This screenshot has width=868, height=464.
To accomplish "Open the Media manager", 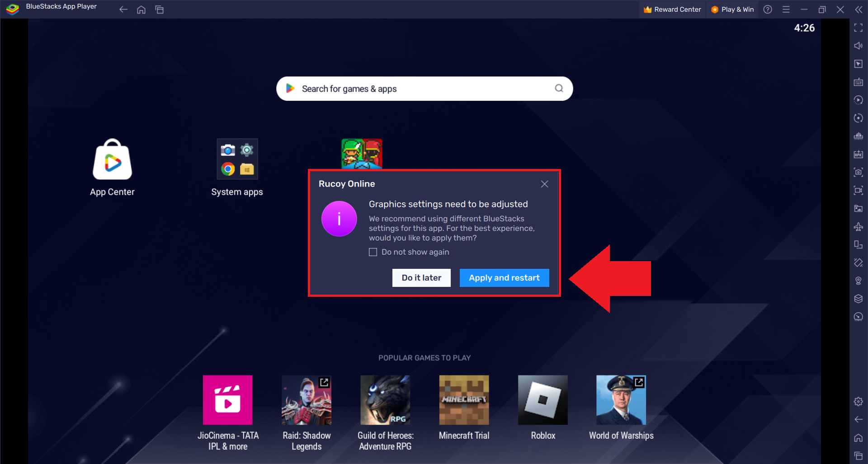I will point(858,208).
